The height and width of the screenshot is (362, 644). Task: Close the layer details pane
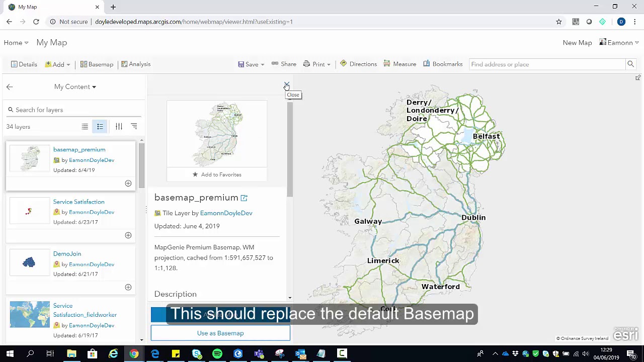(287, 85)
